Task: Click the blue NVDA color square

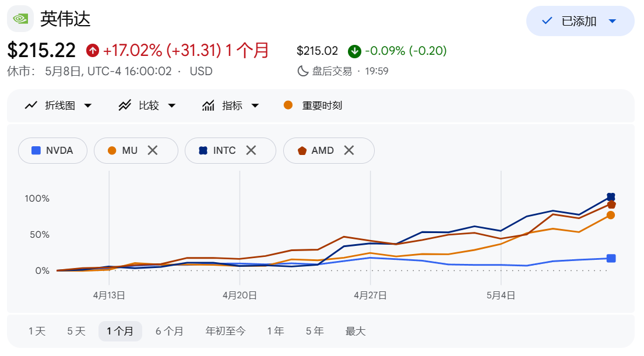Action: 36,150
